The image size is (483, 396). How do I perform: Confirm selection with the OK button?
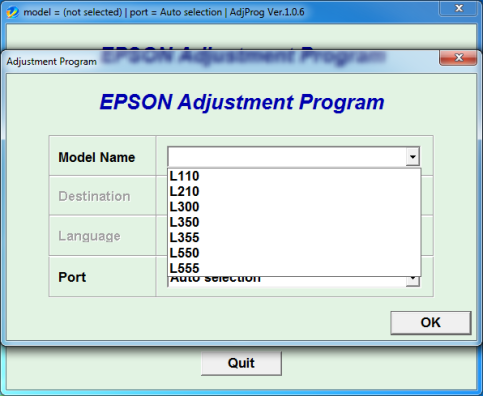click(431, 323)
